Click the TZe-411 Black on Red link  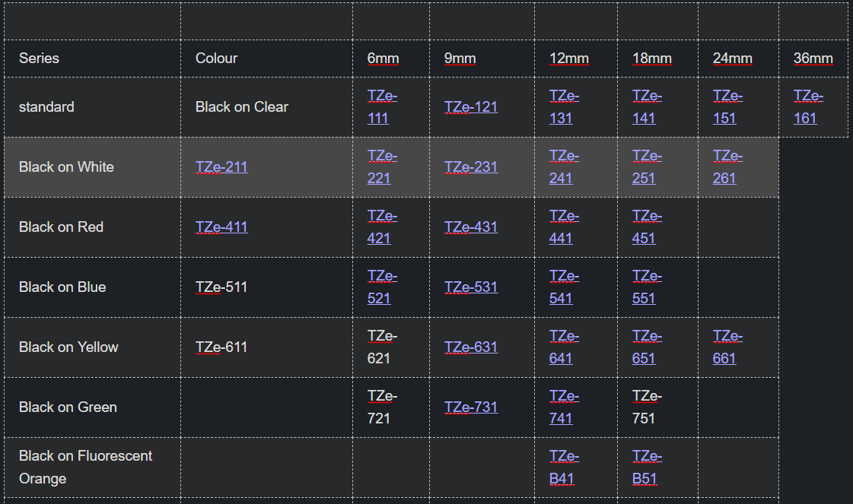pyautogui.click(x=221, y=227)
